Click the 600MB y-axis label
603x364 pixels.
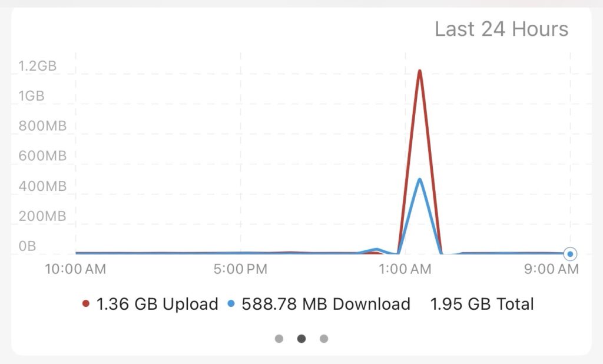coord(42,156)
